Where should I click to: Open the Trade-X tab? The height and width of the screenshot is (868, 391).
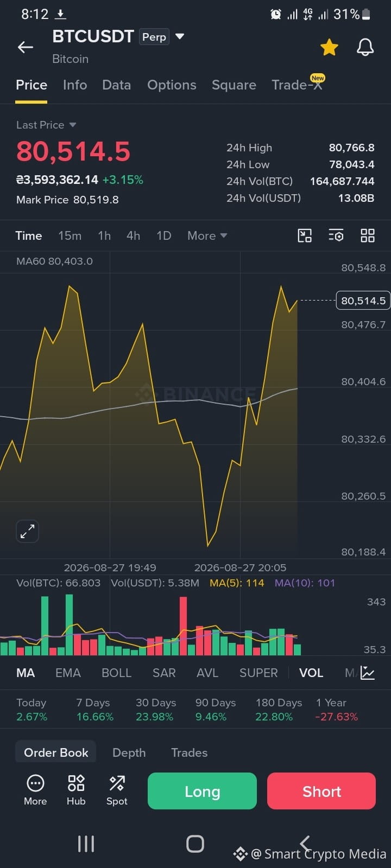(x=297, y=85)
